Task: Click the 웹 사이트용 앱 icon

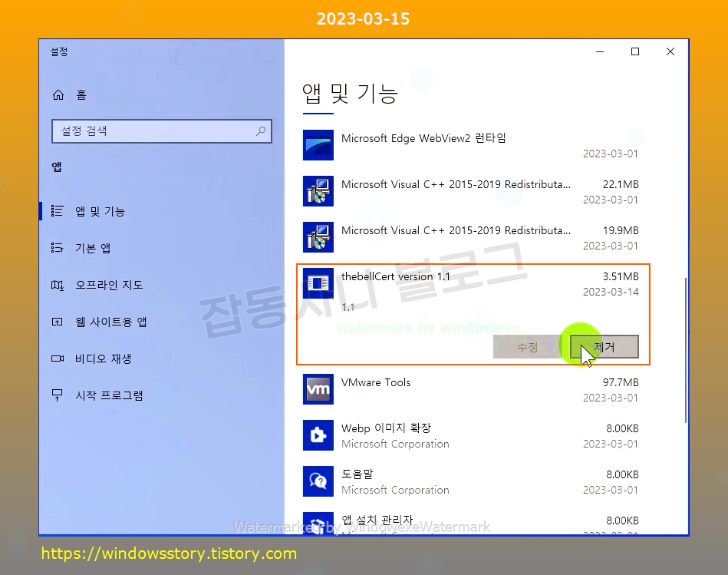Action: click(x=57, y=322)
